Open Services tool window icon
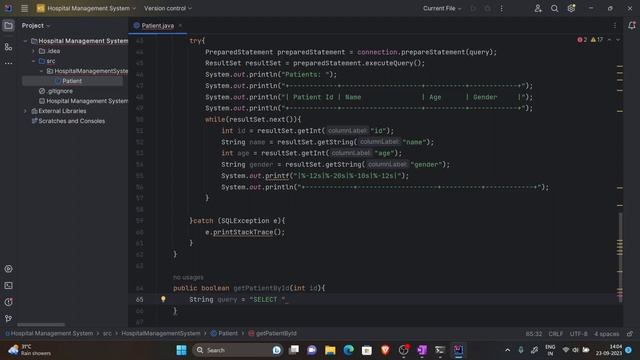The image size is (640, 360). 8,269
